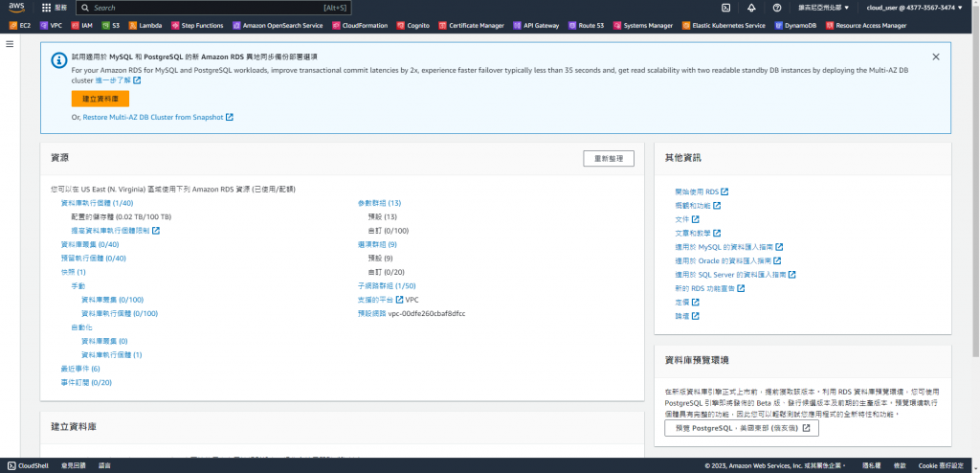Open Restore Multi-AZ DB Cluster from Snapshot link
The width and height of the screenshot is (980, 473).
[158, 117]
